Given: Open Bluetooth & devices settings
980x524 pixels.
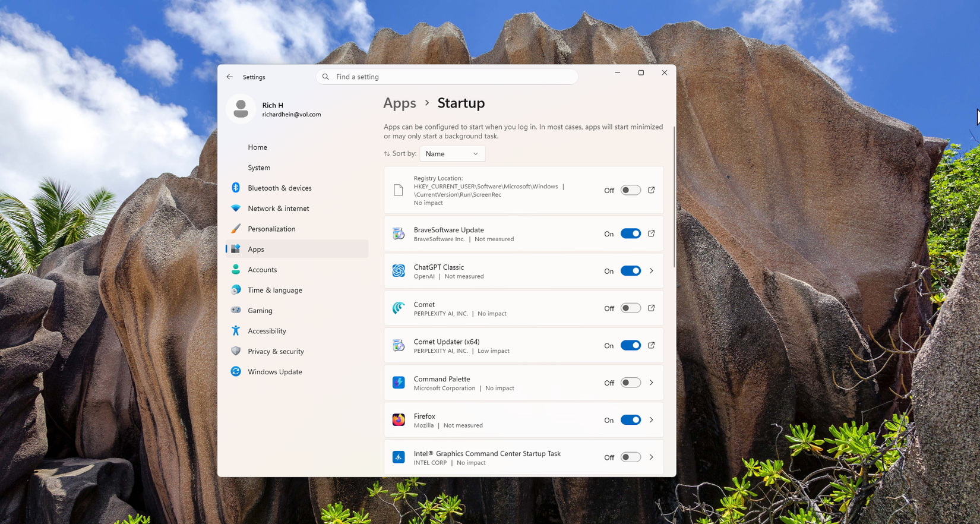Looking at the screenshot, I should point(297,188).
